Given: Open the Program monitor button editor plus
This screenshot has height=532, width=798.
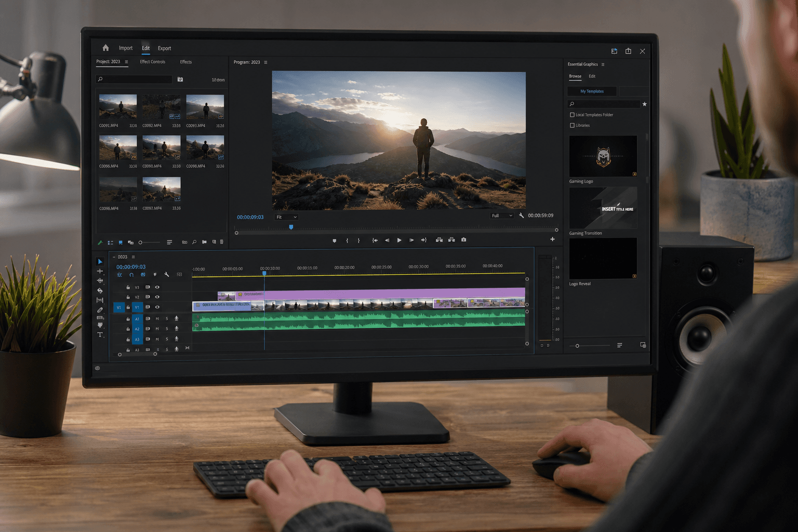Looking at the screenshot, I should coord(552,239).
